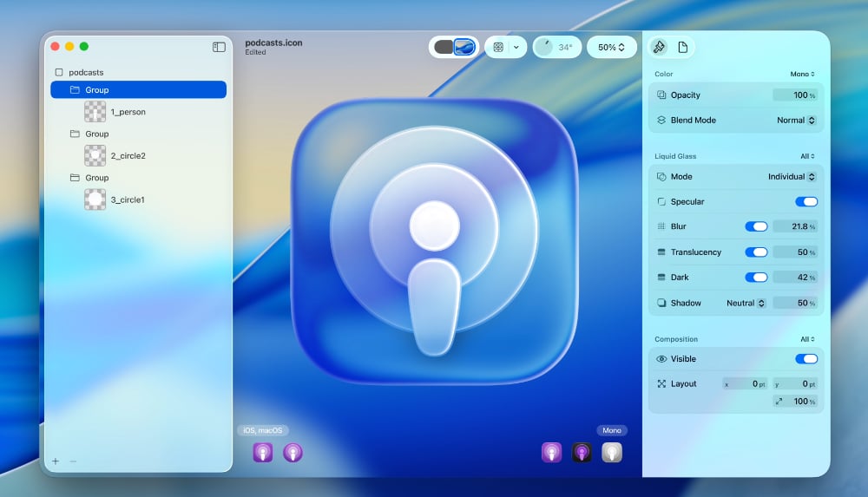Edit the Layout scale 100% field

point(795,402)
